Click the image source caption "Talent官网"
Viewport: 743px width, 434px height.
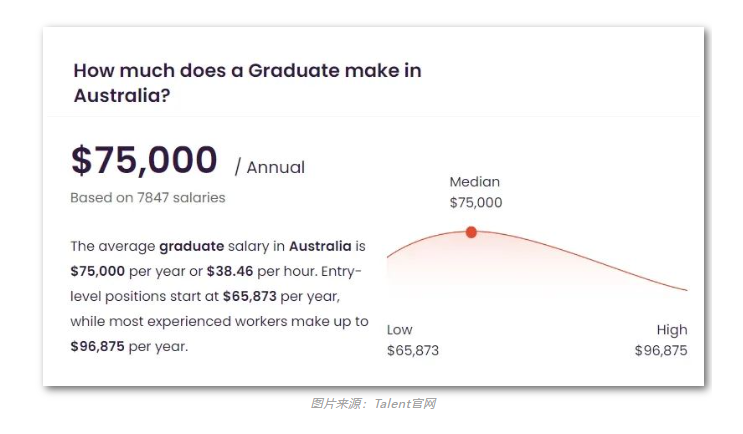tap(405, 404)
